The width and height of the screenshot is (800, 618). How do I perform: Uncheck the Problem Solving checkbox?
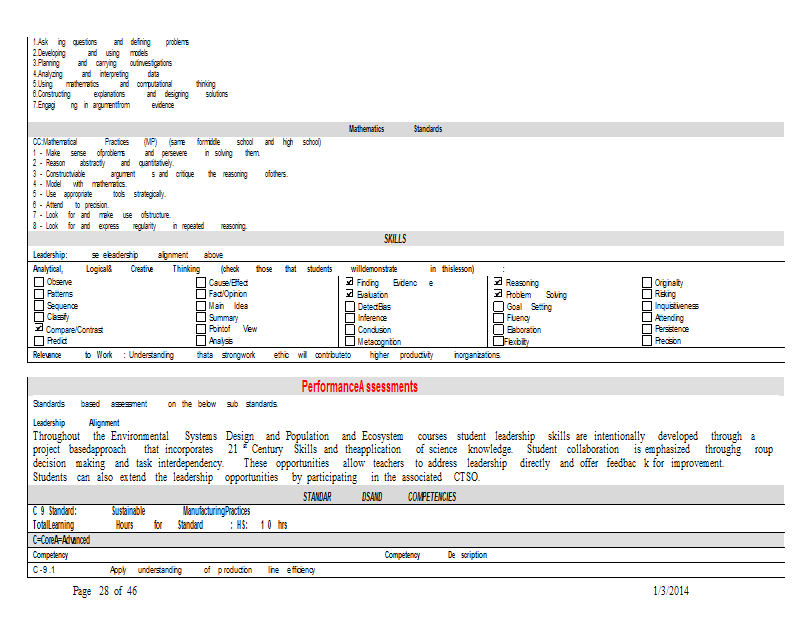coord(498,294)
